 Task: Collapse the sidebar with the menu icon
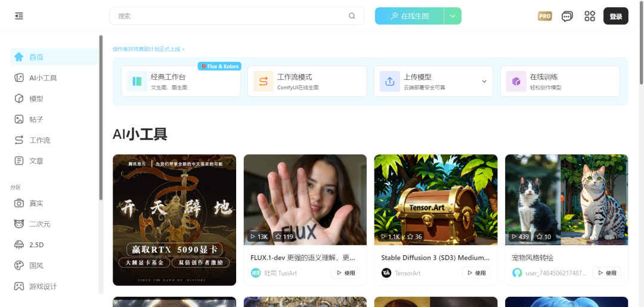[19, 16]
